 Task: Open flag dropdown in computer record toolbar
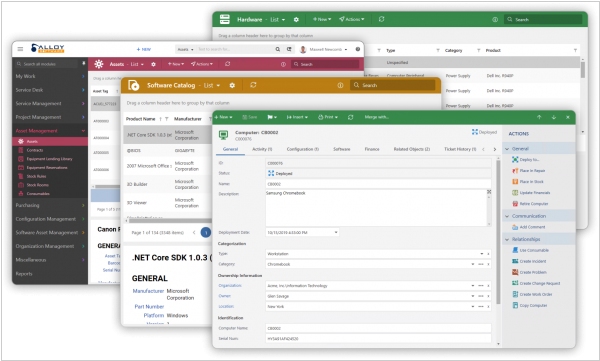coord(272,117)
